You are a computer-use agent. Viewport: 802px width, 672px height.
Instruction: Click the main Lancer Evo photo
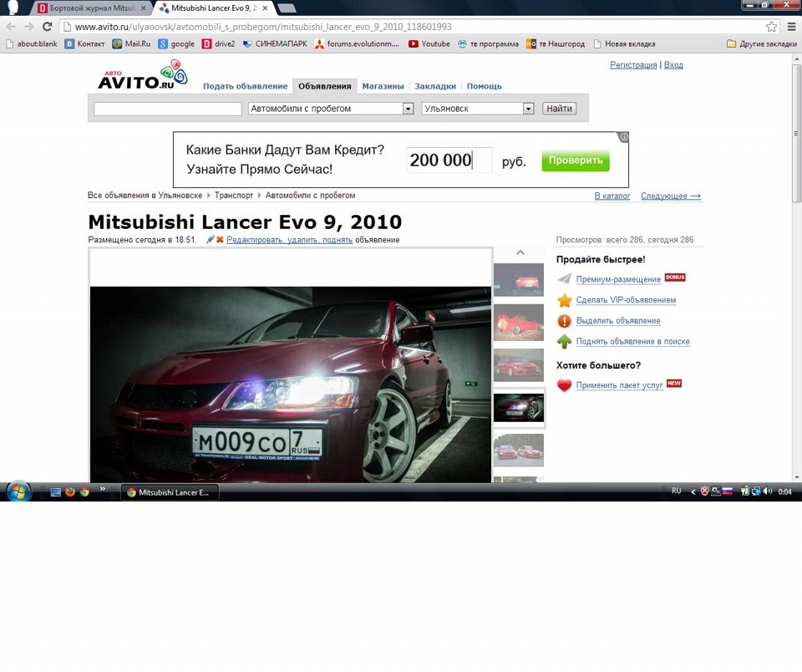point(291,384)
